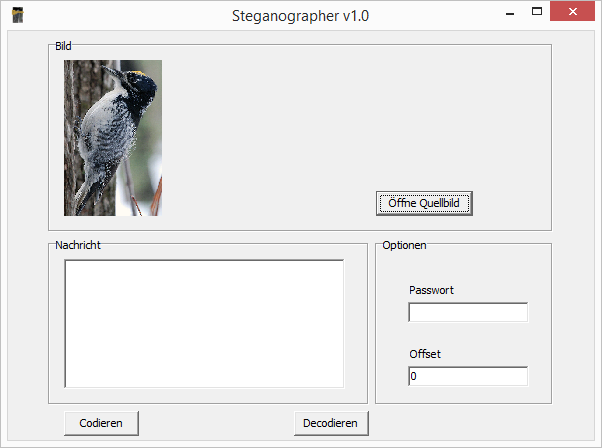Click the Optionen group label
602x448 pixels.
pos(404,245)
